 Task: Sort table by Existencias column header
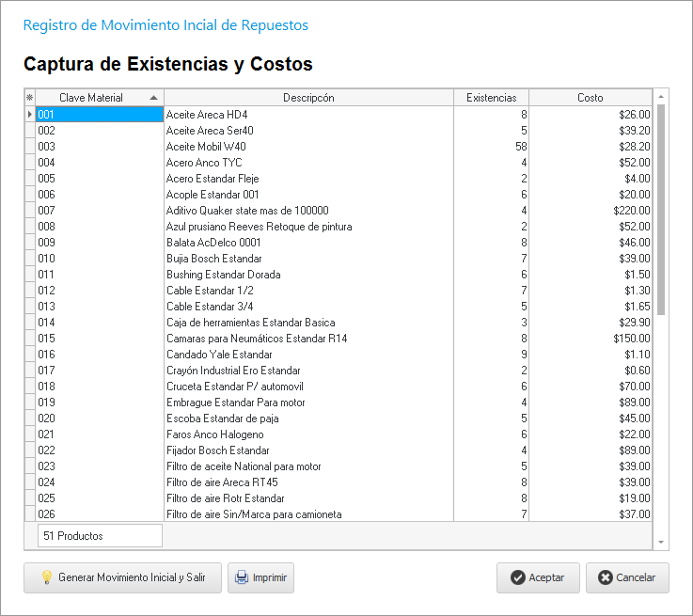491,98
